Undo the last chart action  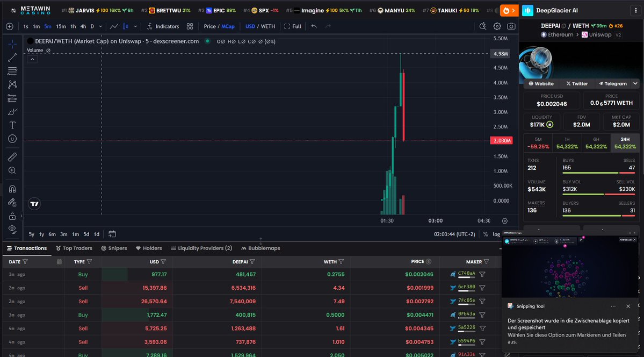314,26
